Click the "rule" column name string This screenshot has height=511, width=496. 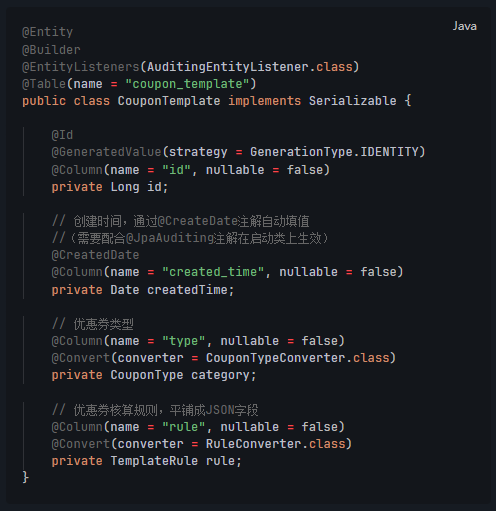tap(184, 427)
